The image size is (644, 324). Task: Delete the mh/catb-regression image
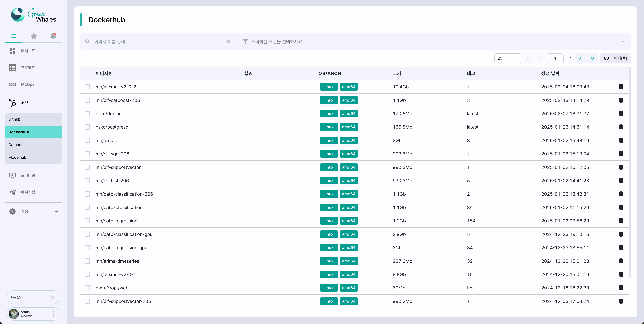click(621, 221)
